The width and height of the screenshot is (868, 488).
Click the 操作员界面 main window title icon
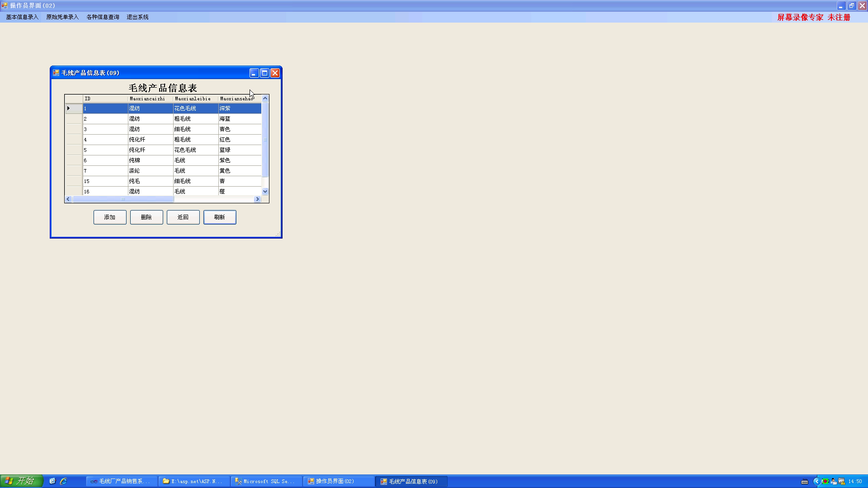click(x=5, y=5)
